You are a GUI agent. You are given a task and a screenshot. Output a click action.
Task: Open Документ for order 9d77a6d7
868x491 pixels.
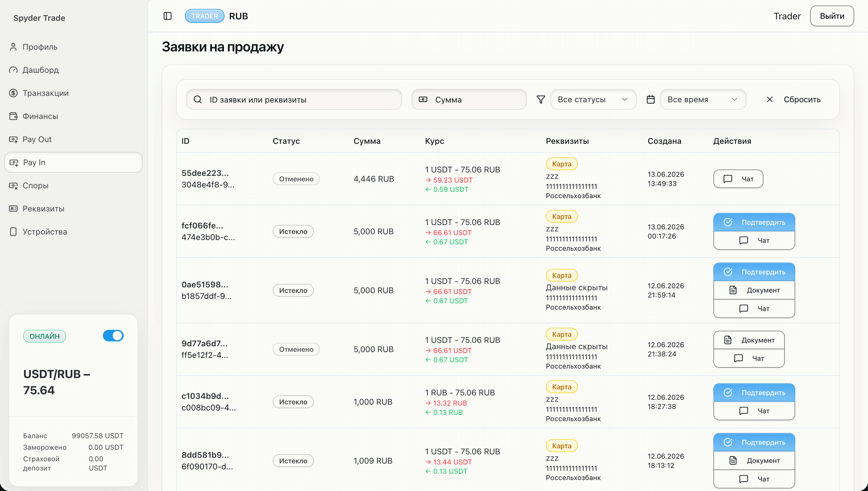click(749, 340)
